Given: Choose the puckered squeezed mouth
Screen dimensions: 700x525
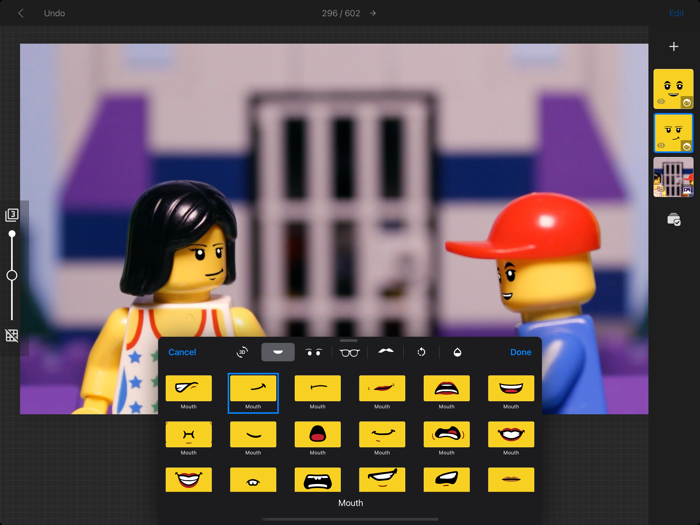Looking at the screenshot, I should point(188,434).
